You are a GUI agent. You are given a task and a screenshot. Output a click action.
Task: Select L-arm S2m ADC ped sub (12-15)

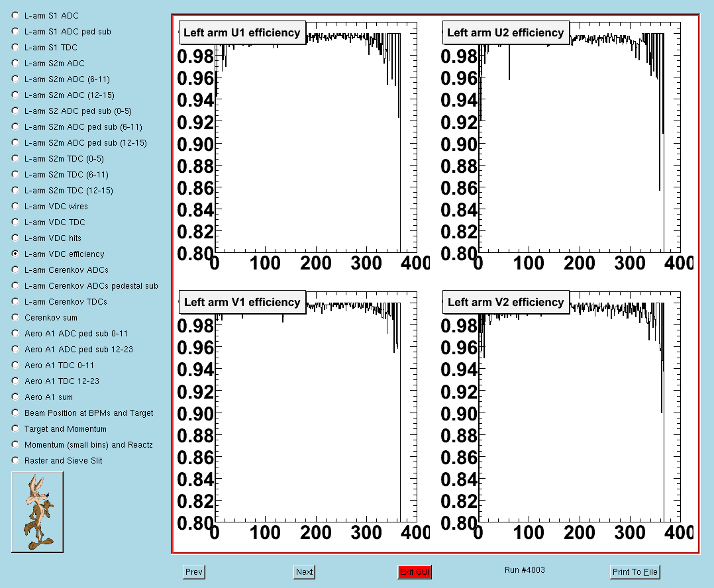click(15, 143)
